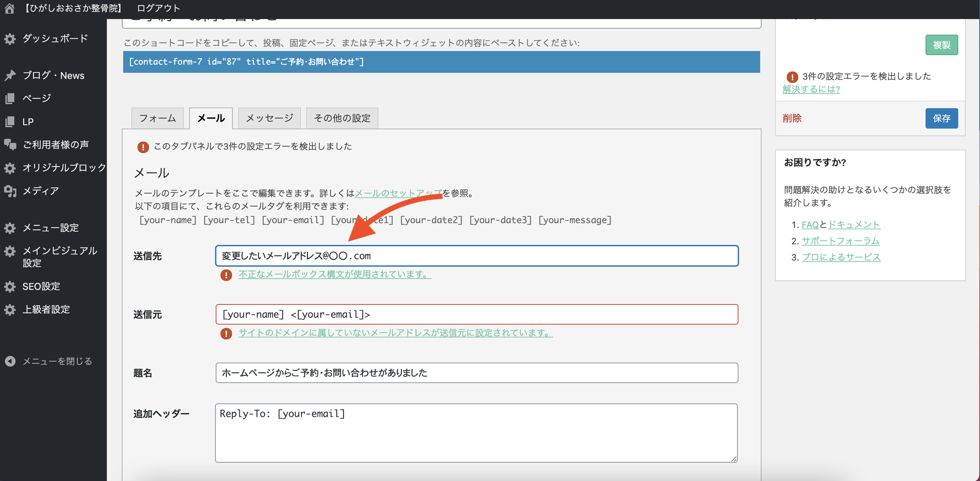
Task: Click the Dashboard gear icon in sidebar
Action: (x=10, y=39)
